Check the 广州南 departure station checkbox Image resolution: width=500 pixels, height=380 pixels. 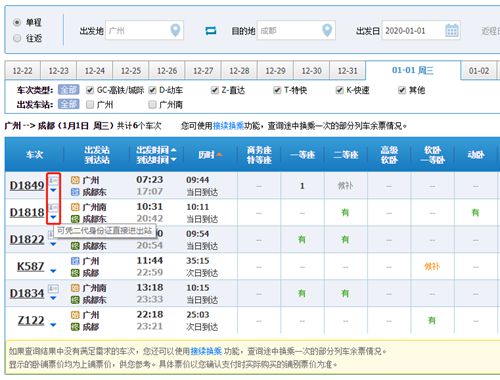152,105
